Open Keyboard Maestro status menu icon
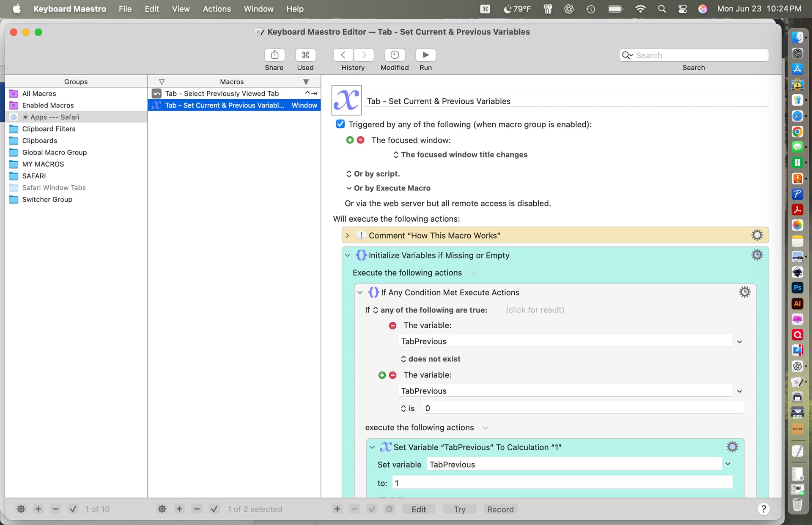 pyautogui.click(x=485, y=9)
